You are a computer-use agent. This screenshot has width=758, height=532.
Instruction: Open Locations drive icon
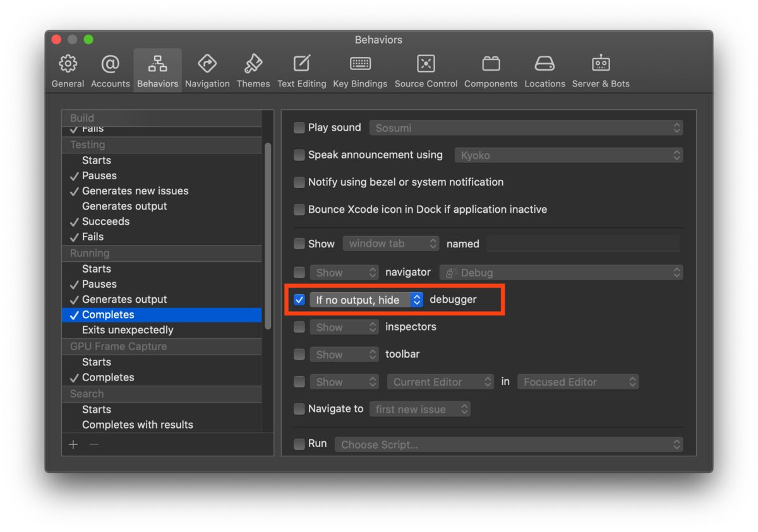click(x=544, y=64)
